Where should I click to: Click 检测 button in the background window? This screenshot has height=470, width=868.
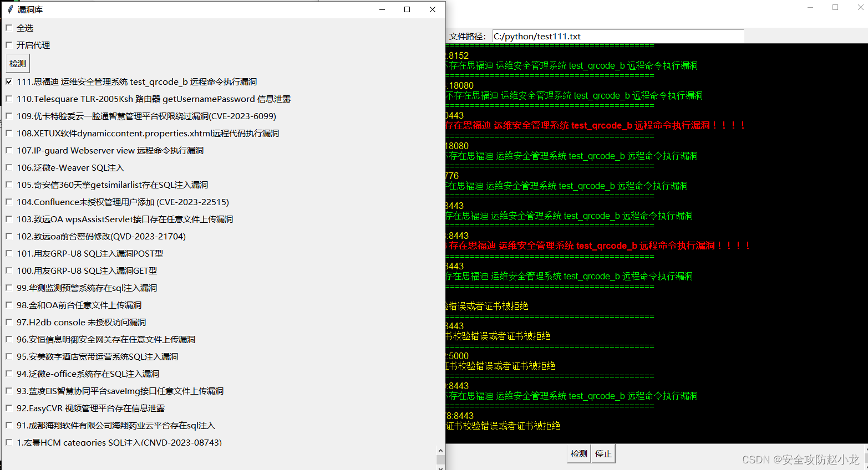(x=578, y=453)
